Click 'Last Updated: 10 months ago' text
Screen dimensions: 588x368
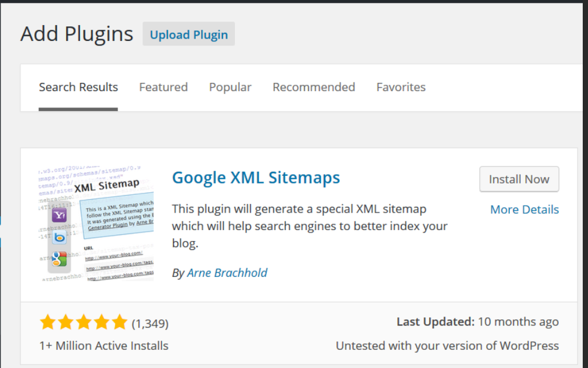click(x=478, y=321)
